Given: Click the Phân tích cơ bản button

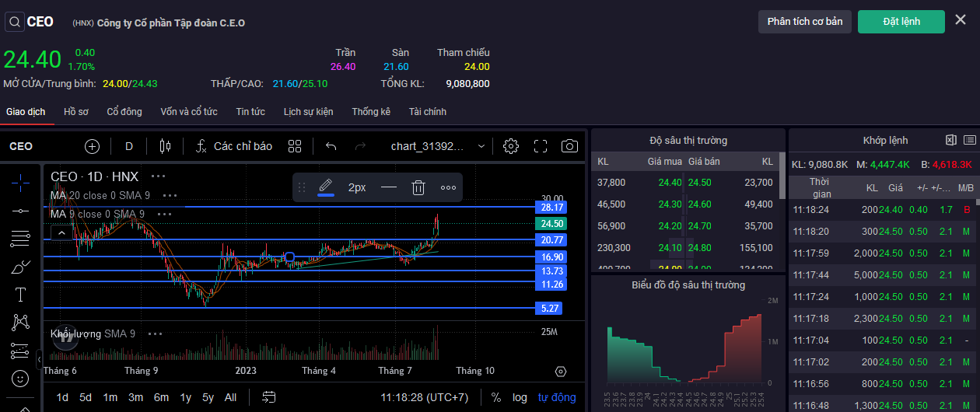Looking at the screenshot, I should (x=805, y=22).
